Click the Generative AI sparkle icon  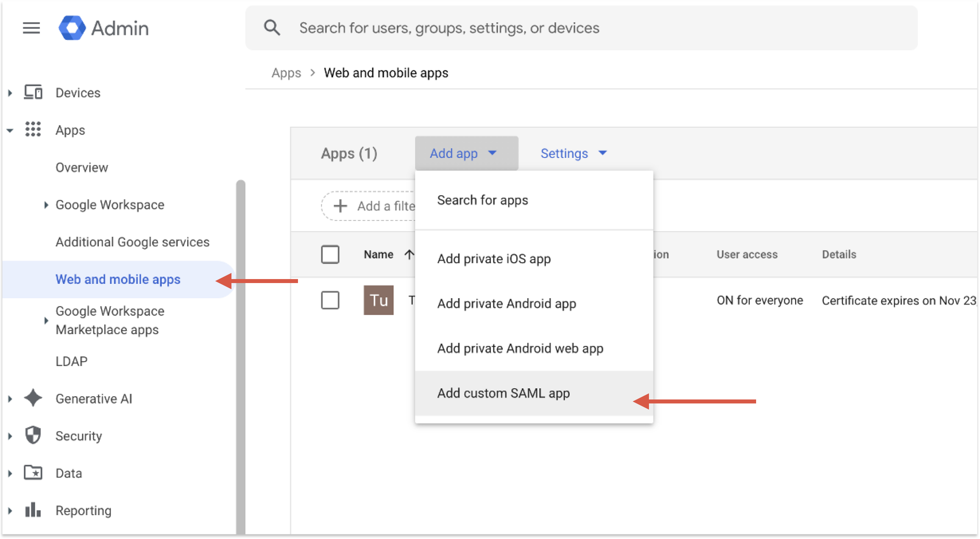[33, 398]
